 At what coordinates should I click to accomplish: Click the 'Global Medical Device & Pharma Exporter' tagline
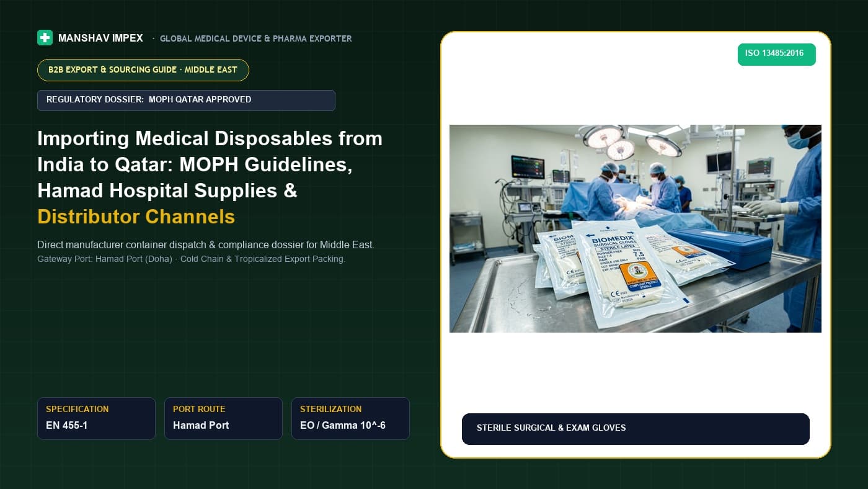(255, 38)
